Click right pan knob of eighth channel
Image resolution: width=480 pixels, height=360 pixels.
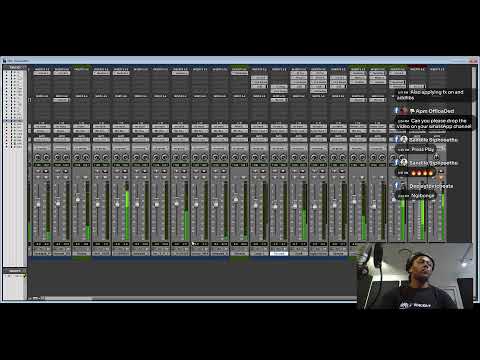coord(184,157)
